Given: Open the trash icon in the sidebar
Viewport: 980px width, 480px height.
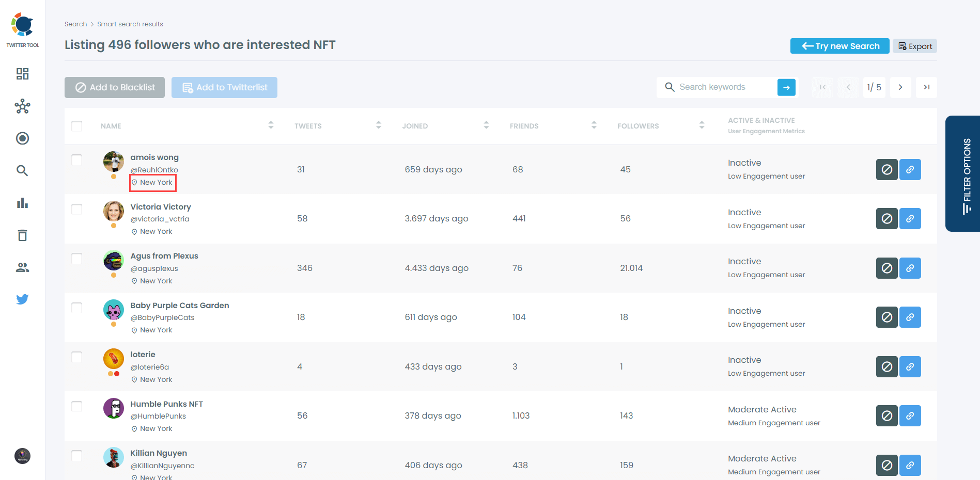Looking at the screenshot, I should [22, 235].
